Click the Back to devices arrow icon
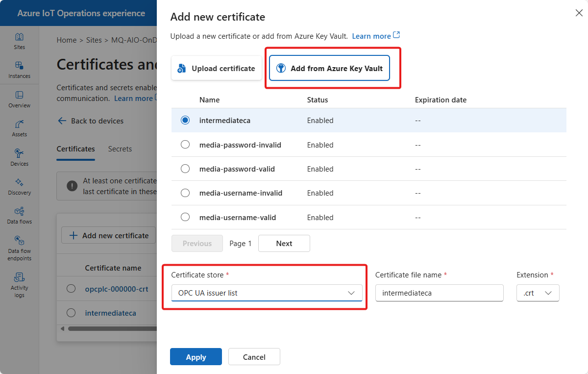588x374 pixels. [62, 121]
